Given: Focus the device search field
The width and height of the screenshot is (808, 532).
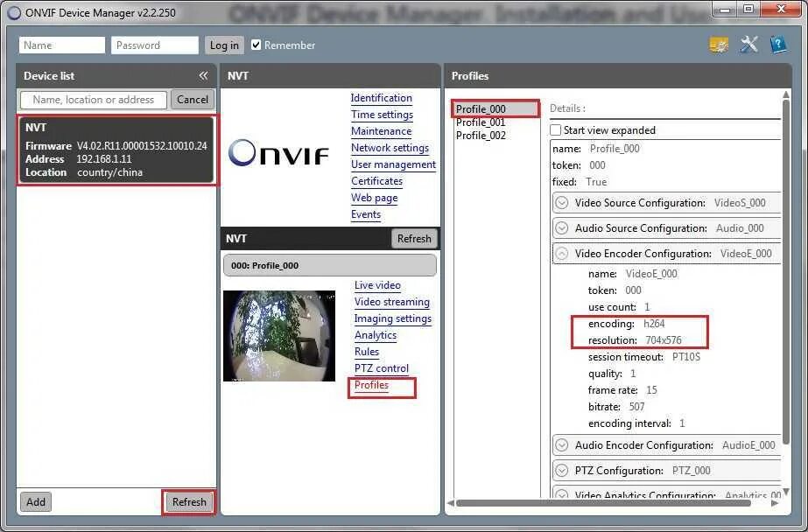Looking at the screenshot, I should click(94, 100).
